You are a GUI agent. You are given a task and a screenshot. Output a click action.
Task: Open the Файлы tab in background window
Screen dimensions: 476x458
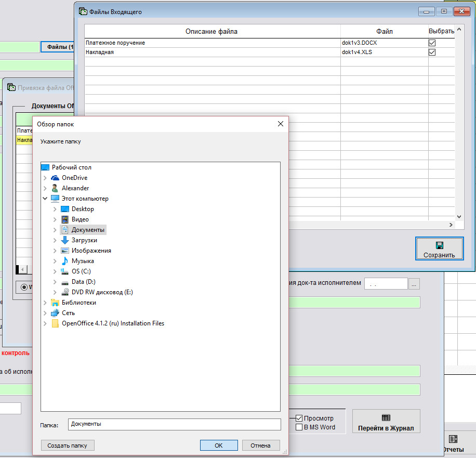coord(57,47)
